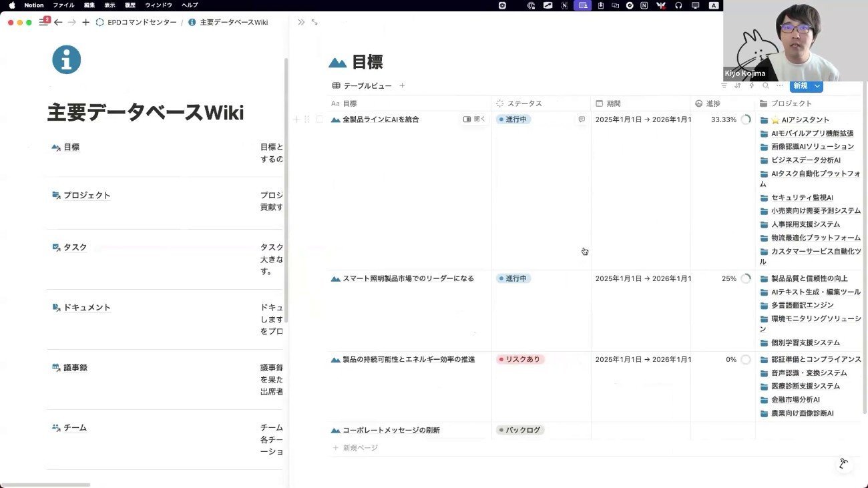Image resolution: width=868 pixels, height=488 pixels.
Task: Open peek in full page
Action: tap(314, 22)
